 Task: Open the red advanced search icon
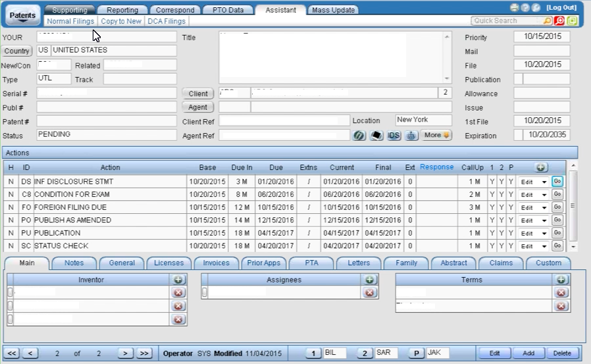(559, 21)
